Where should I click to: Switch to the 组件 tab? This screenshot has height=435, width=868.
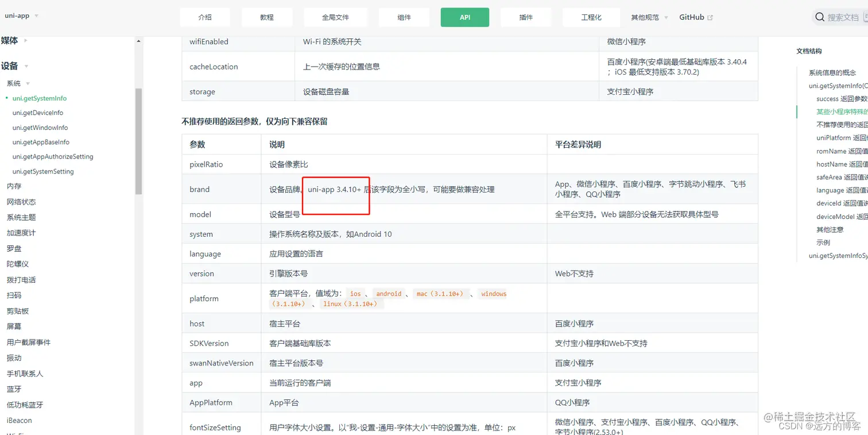tap(404, 17)
